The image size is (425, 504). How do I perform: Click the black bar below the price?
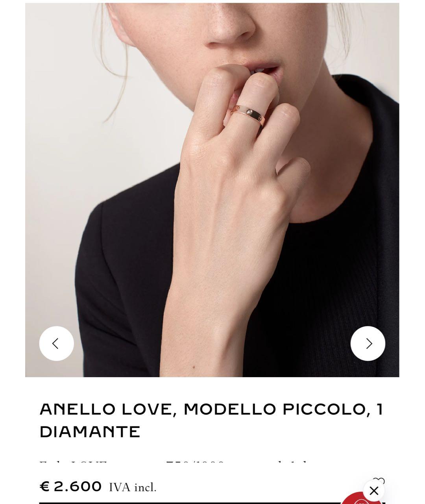pos(190,503)
